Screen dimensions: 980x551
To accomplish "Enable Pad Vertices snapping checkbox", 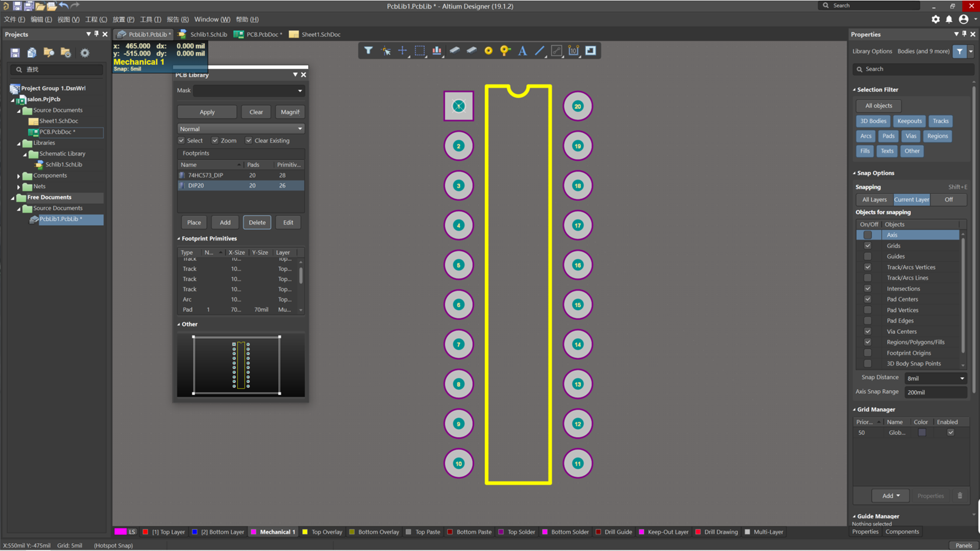I will tap(868, 310).
